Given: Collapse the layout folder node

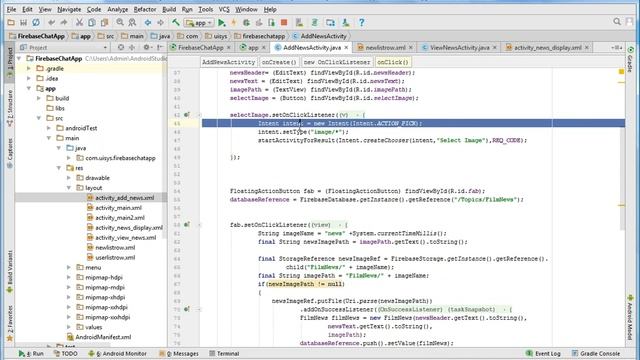Looking at the screenshot, I should pos(69,188).
